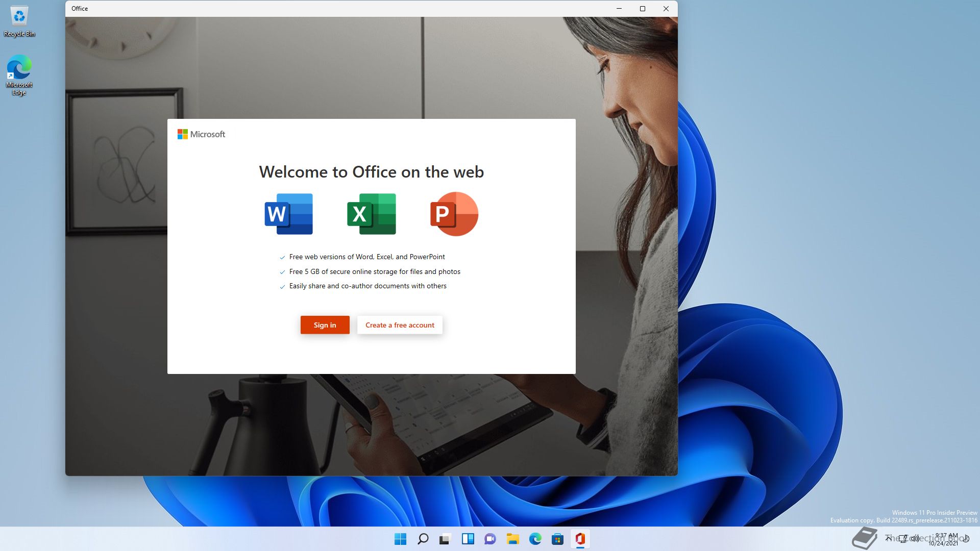This screenshot has width=980, height=551.
Task: Close the Office window
Action: (666, 9)
